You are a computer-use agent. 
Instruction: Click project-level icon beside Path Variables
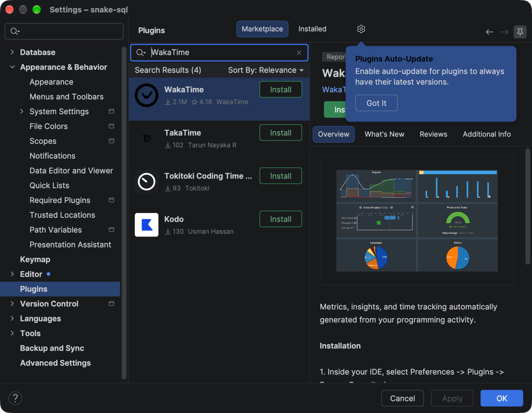click(111, 230)
